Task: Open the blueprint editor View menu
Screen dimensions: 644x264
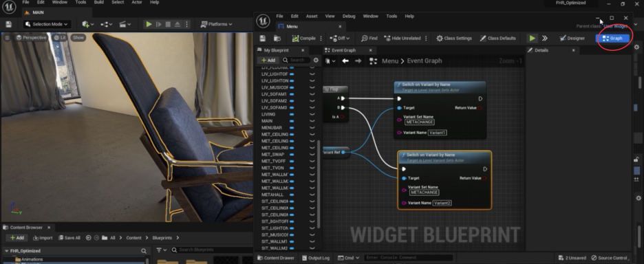Action: pos(330,16)
